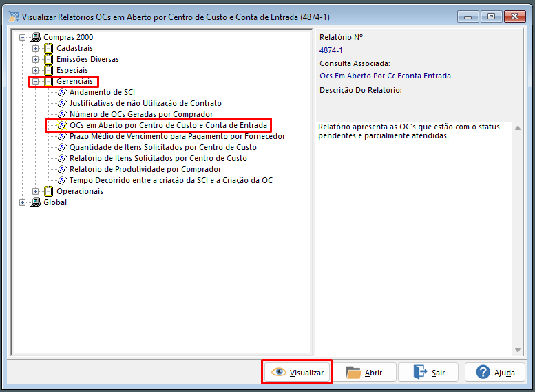This screenshot has height=392, width=535.
Task: Collapse the Gerenciais node
Action: coord(36,81)
